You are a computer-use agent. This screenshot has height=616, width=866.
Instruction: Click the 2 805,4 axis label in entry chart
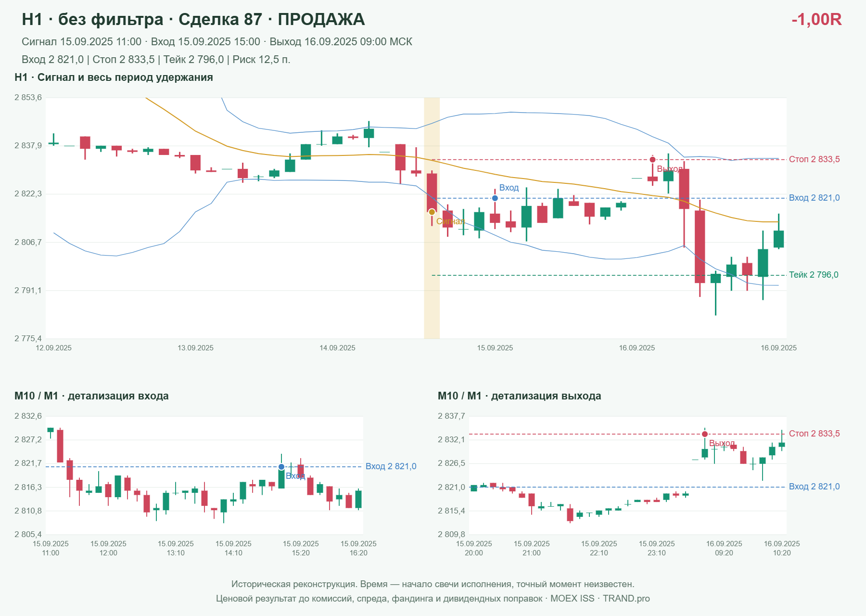point(28,534)
